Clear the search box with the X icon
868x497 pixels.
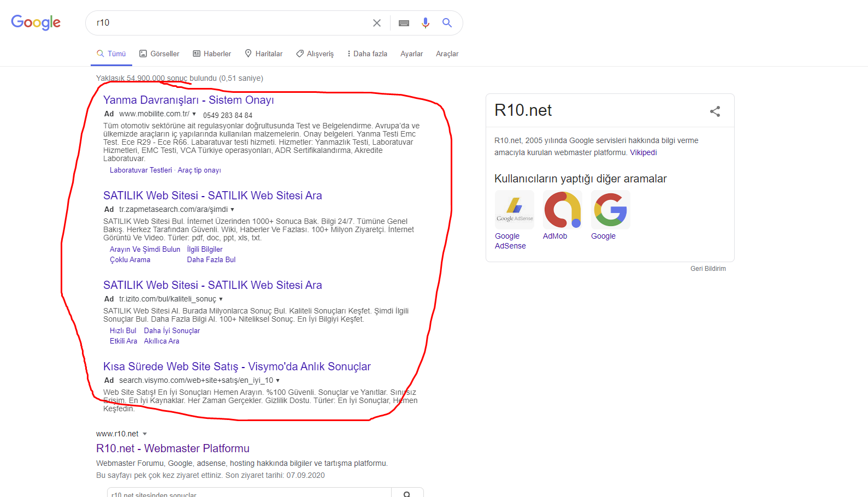[377, 23]
